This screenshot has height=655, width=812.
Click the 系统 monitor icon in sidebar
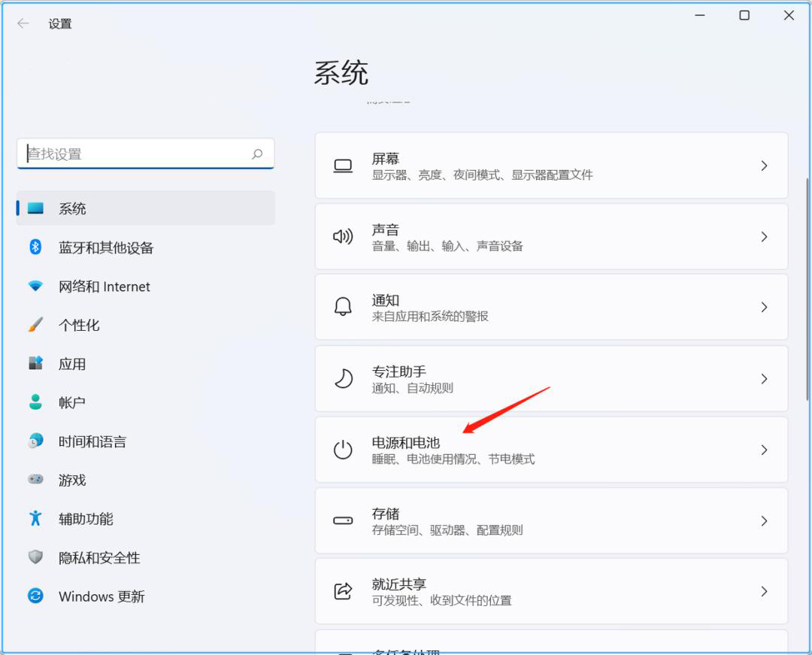(x=36, y=208)
